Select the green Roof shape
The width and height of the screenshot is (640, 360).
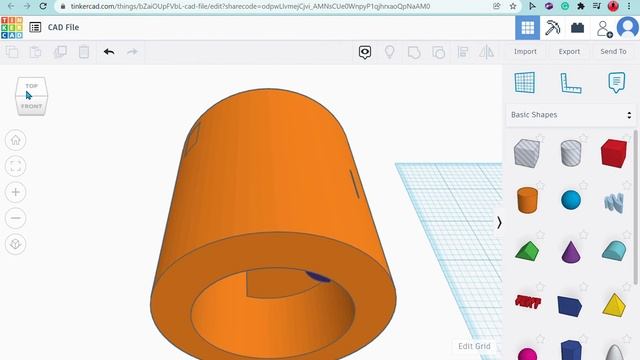click(527, 251)
